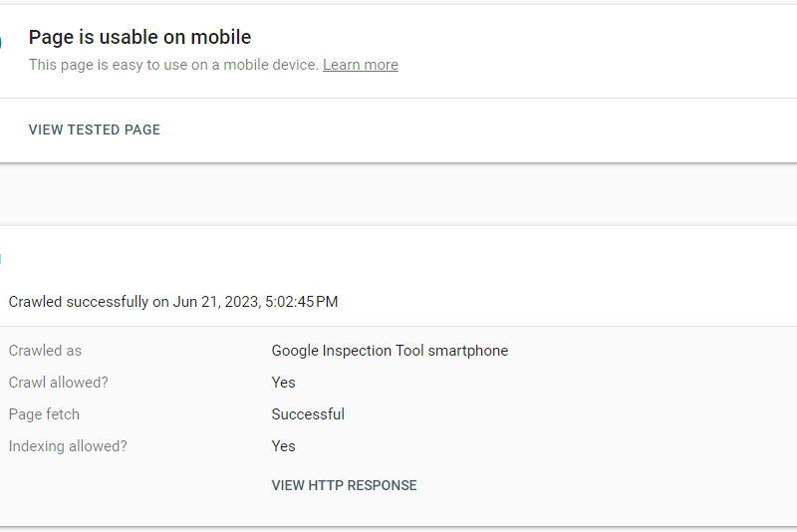Screen dimensions: 797x532
Task: Click the 5:02:45 PM crawl time
Action: [x=301, y=301]
